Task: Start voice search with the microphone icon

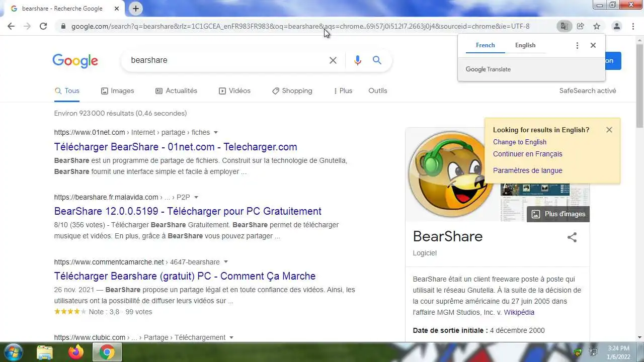Action: click(x=358, y=60)
